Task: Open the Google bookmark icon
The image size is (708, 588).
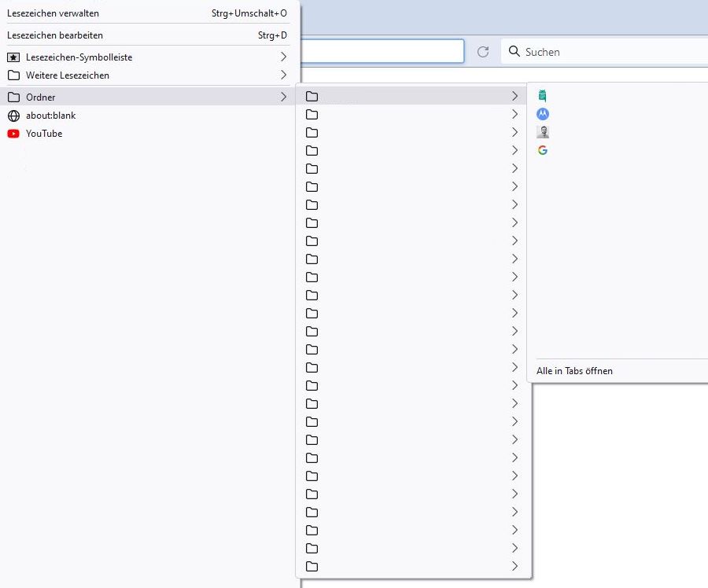Action: point(542,150)
